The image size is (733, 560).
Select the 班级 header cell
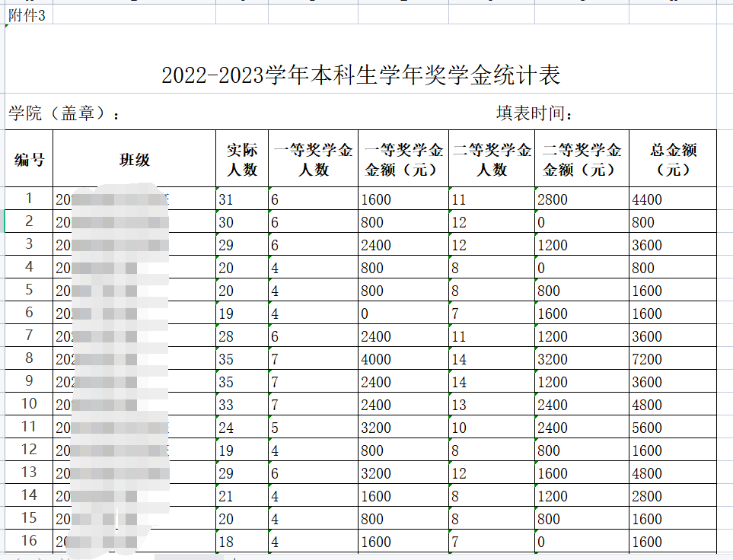[134, 159]
